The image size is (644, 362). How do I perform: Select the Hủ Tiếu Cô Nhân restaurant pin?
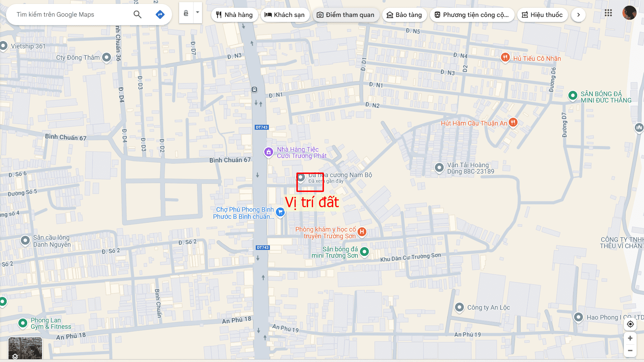(x=506, y=57)
